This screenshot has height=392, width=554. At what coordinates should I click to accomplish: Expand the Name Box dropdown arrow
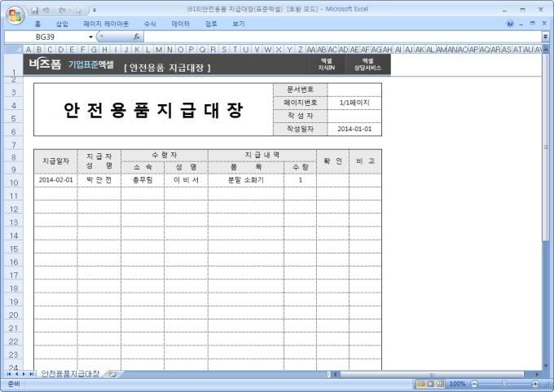(x=90, y=37)
